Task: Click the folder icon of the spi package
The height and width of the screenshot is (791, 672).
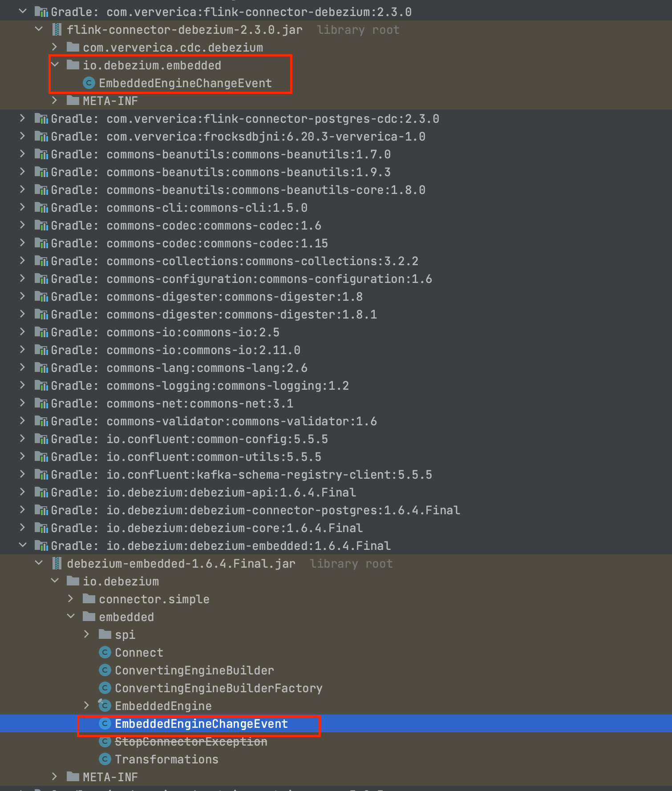Action: pyautogui.click(x=105, y=634)
